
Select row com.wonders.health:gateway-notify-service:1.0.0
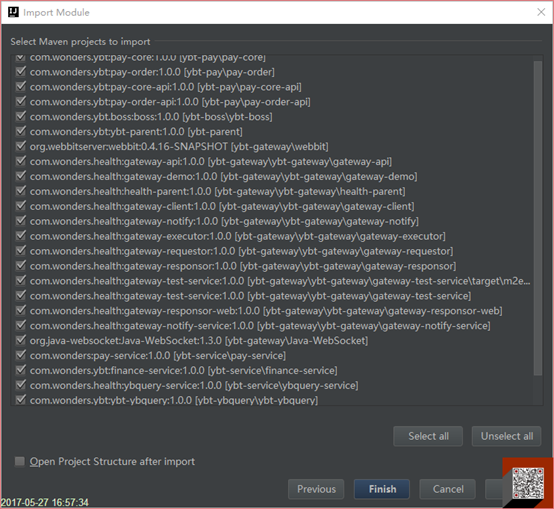coord(273,325)
